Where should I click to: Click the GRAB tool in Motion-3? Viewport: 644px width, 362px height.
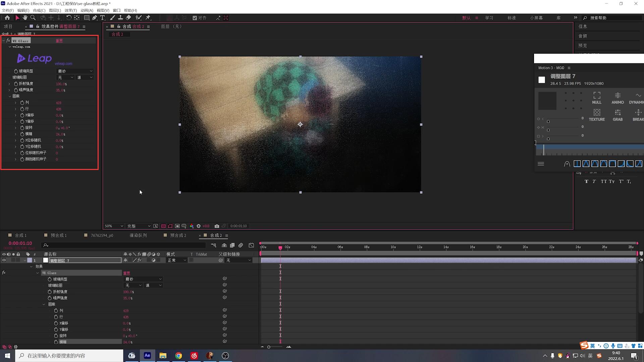coord(618,115)
